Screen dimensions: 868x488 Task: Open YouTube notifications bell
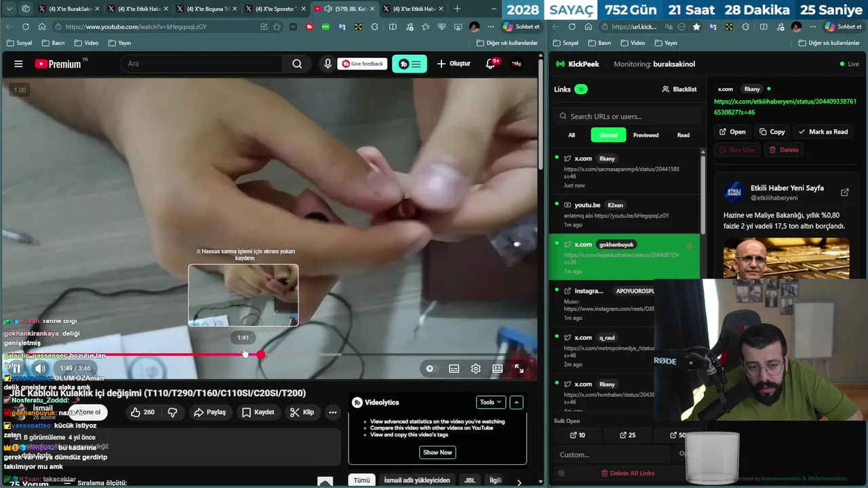click(x=490, y=64)
